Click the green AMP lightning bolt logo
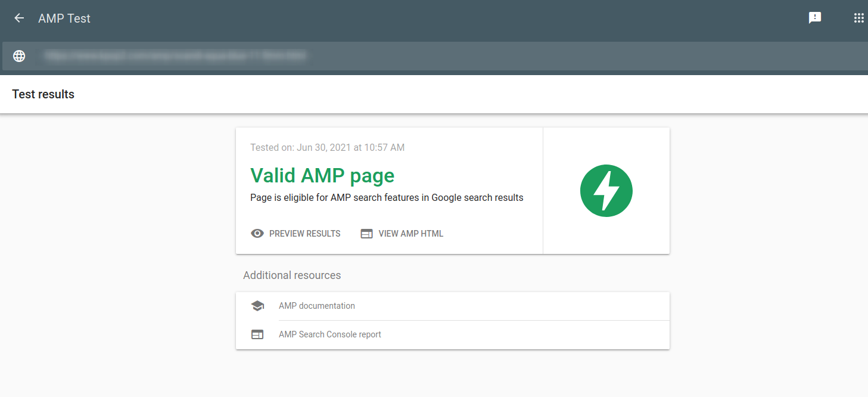 (606, 191)
